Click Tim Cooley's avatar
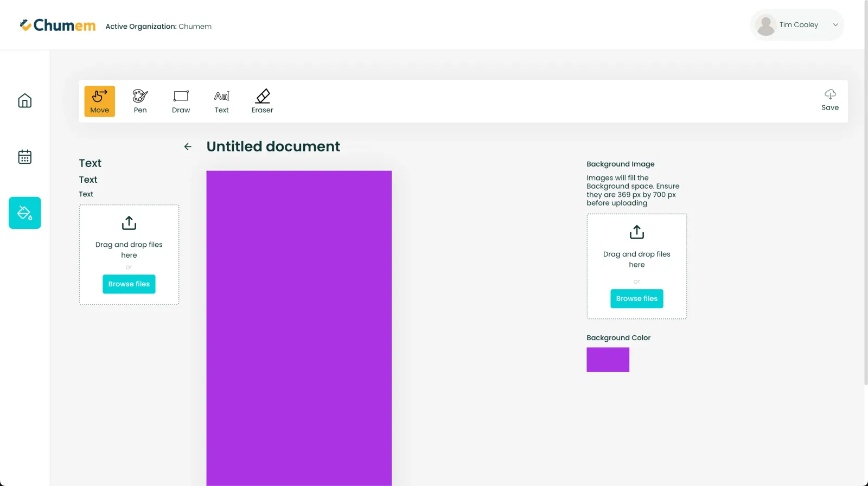Image resolution: width=868 pixels, height=486 pixels. [765, 25]
